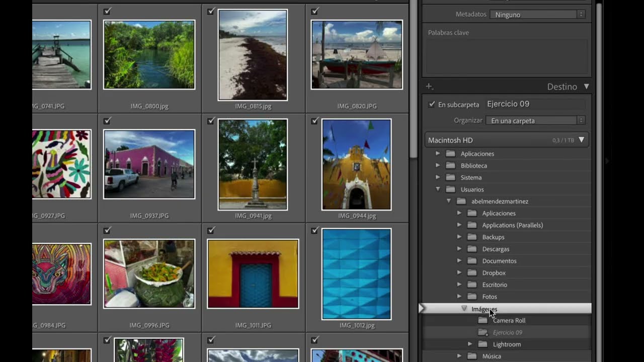This screenshot has height=362, width=644.
Task: Select the Backups folder icon
Action: click(x=472, y=237)
